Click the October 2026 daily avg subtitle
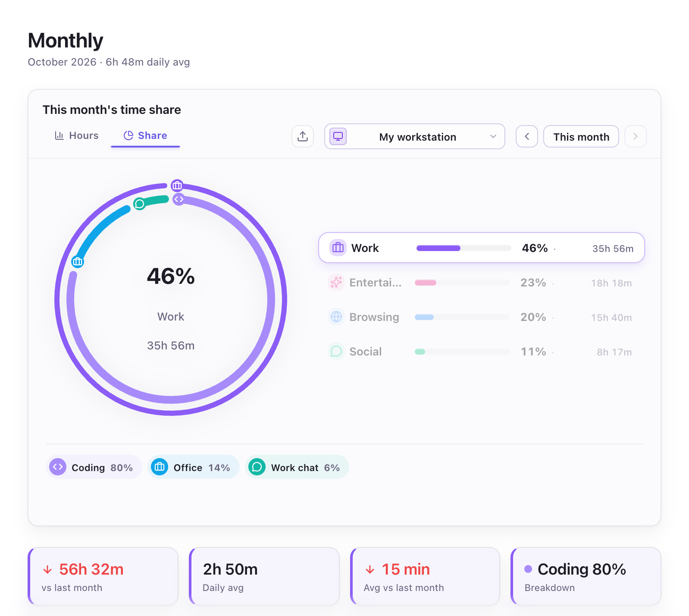 (x=109, y=62)
